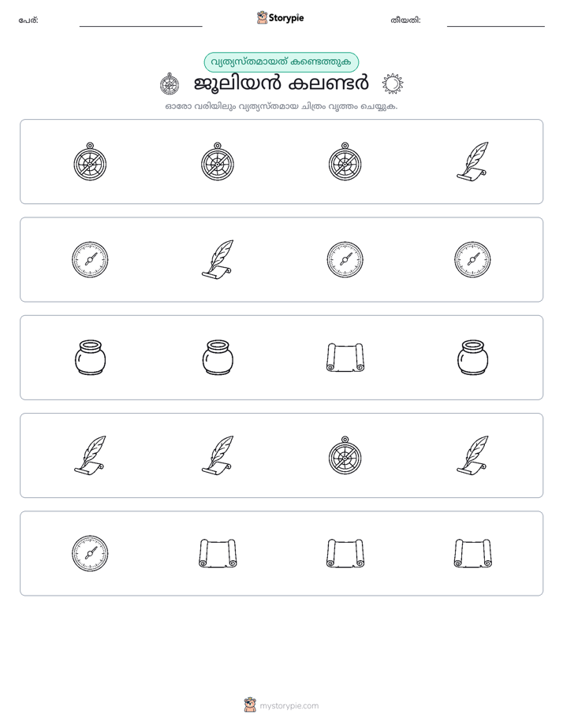The image size is (563, 728).
Task: Select the quill and scroll in row two
Action: pyautogui.click(x=218, y=259)
